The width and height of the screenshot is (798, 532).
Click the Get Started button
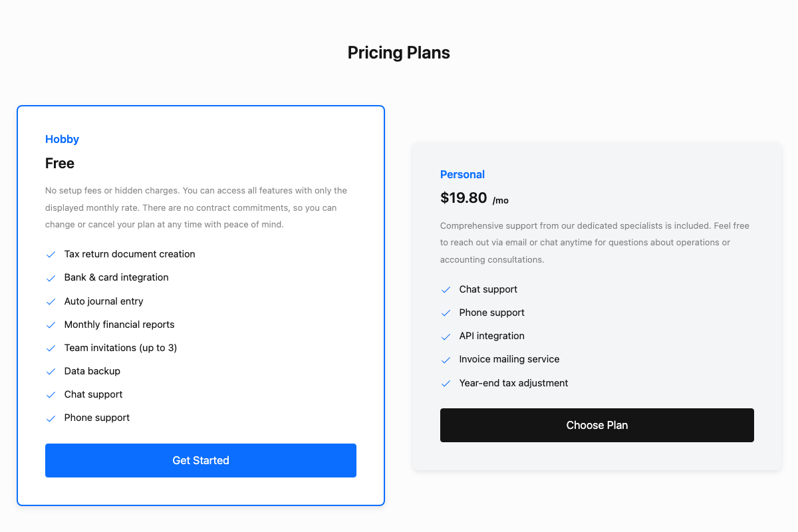tap(201, 460)
